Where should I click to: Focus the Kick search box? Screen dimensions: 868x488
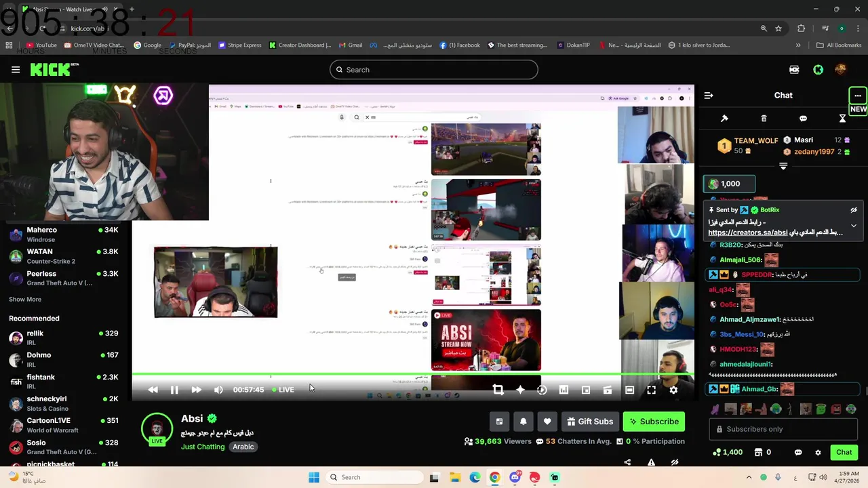pos(434,70)
